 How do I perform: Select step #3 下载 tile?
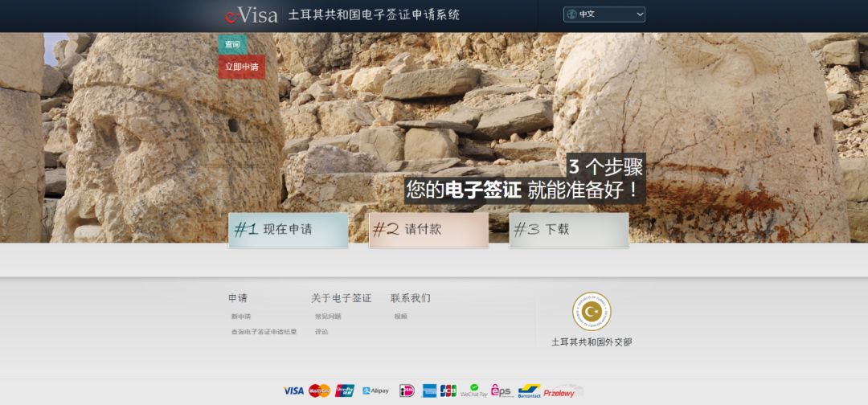(569, 230)
